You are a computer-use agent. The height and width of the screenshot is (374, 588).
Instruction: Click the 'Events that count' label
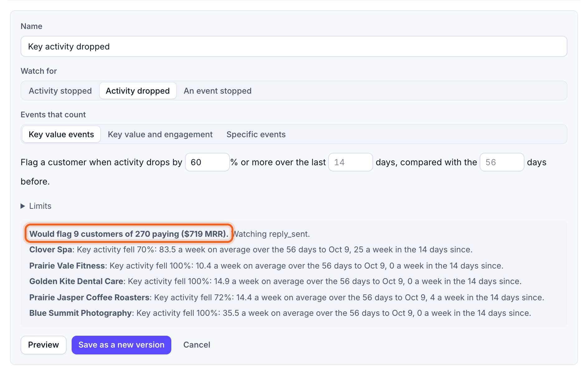point(53,115)
